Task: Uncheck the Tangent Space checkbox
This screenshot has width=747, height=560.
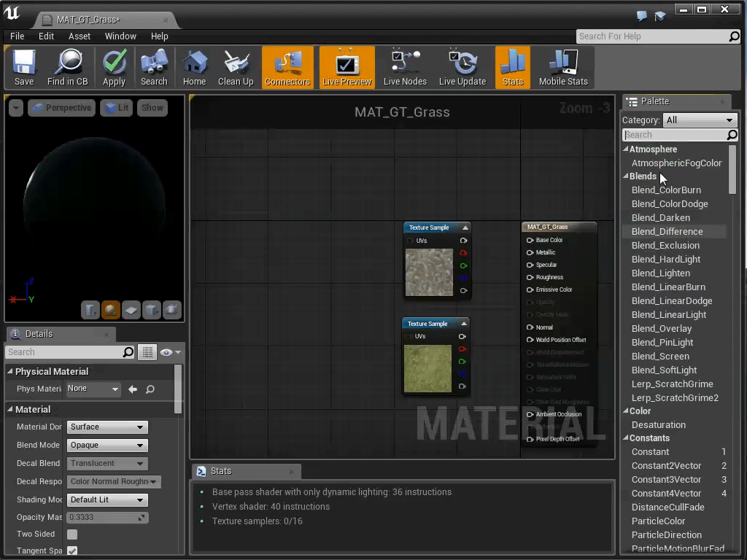Action: pyautogui.click(x=71, y=551)
